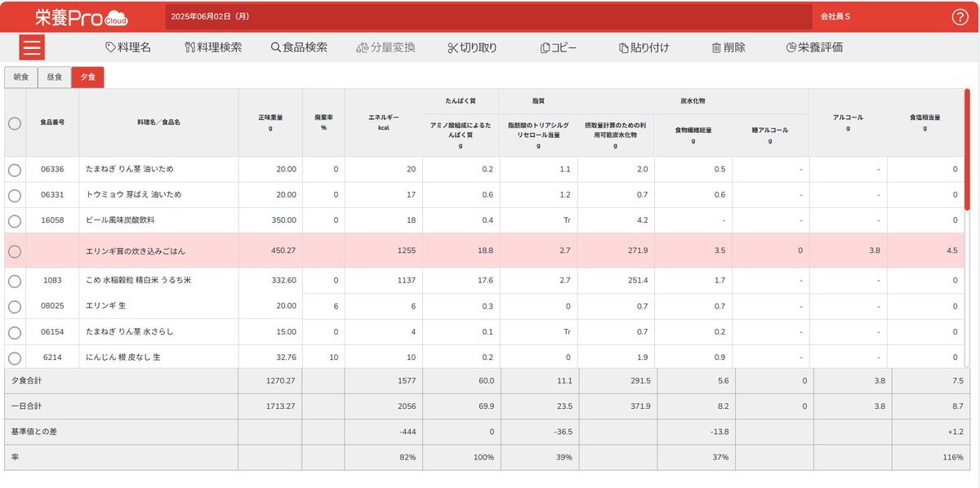980x488 pixels.
Task: Click the help question mark icon
Action: pyautogui.click(x=960, y=17)
